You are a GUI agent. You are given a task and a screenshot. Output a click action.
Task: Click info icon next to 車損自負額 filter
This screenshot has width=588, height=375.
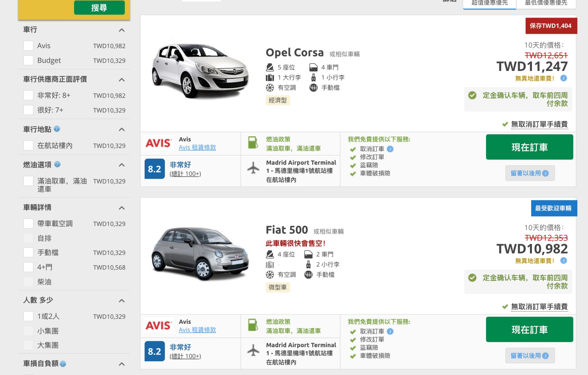[63, 364]
